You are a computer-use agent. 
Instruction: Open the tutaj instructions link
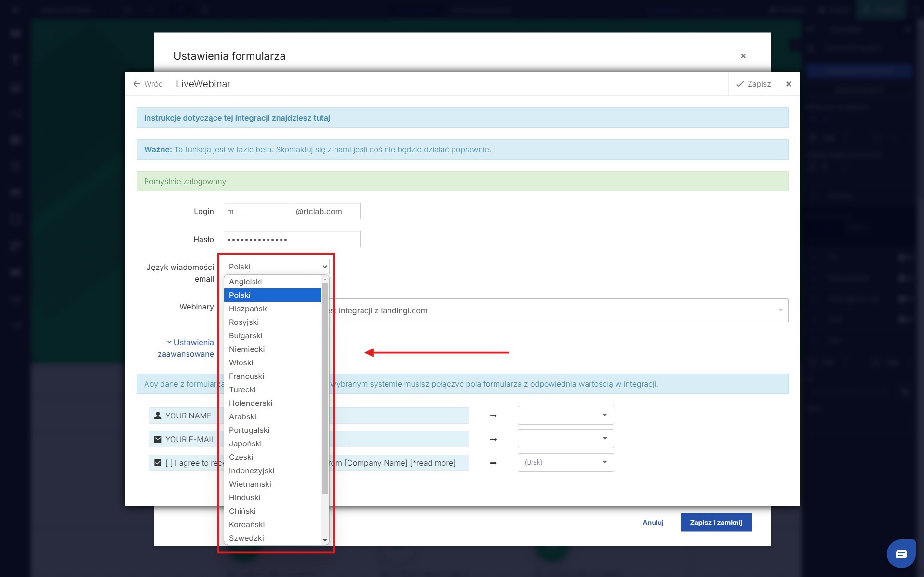321,118
